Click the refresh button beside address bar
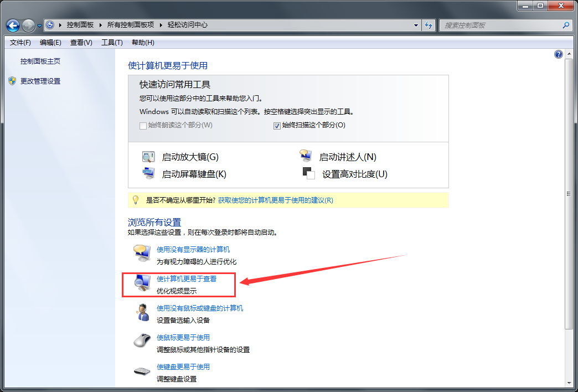The image size is (578, 392). 429,25
